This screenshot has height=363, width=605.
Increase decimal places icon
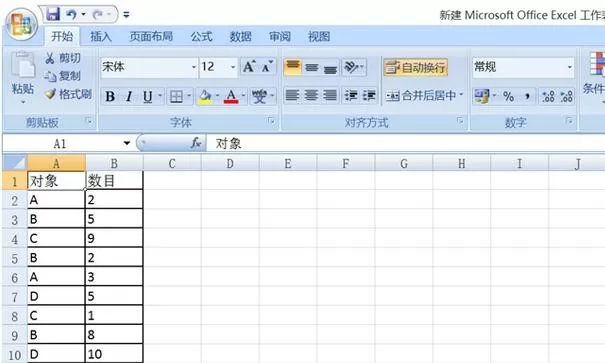coord(548,96)
